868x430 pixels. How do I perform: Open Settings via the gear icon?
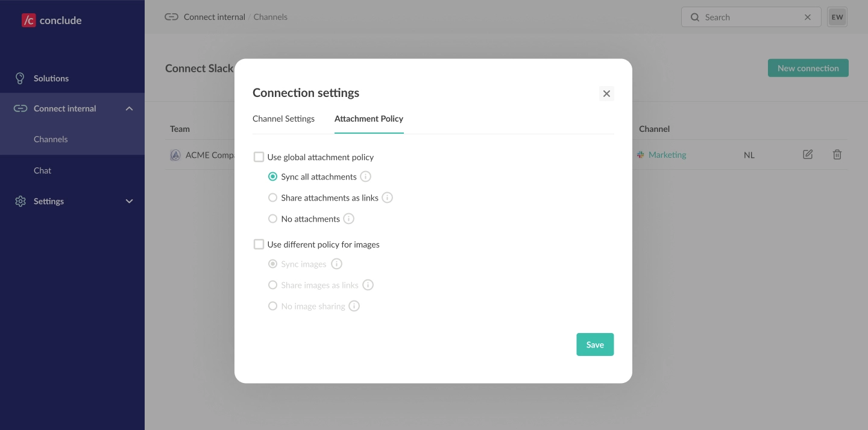pos(20,201)
